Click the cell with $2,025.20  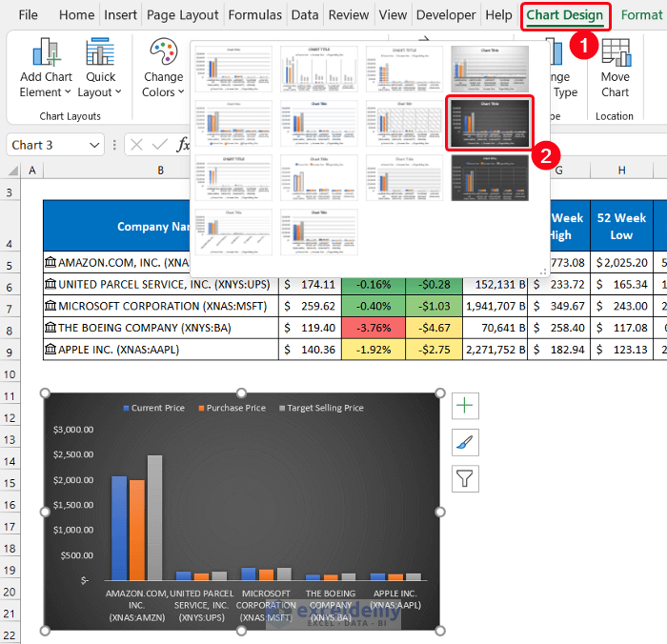(x=621, y=262)
